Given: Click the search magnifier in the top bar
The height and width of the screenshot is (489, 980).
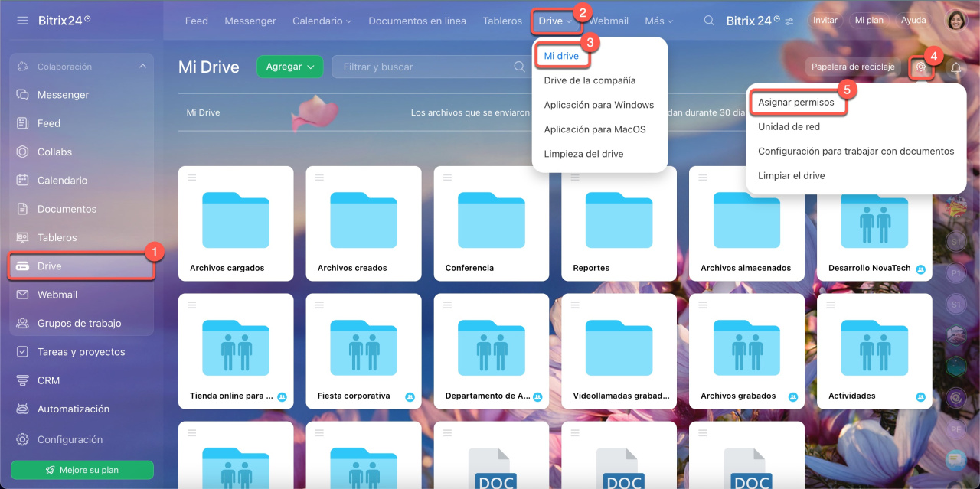Looking at the screenshot, I should click(x=710, y=21).
